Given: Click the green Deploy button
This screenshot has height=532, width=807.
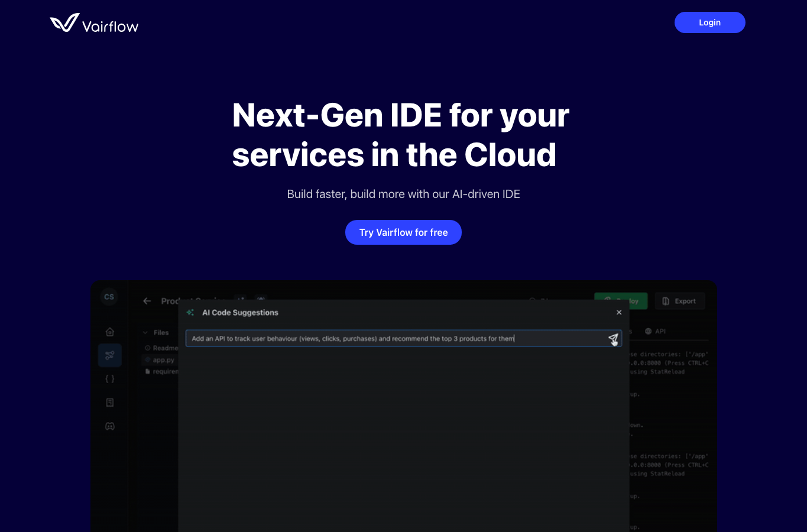Looking at the screenshot, I should (621, 301).
